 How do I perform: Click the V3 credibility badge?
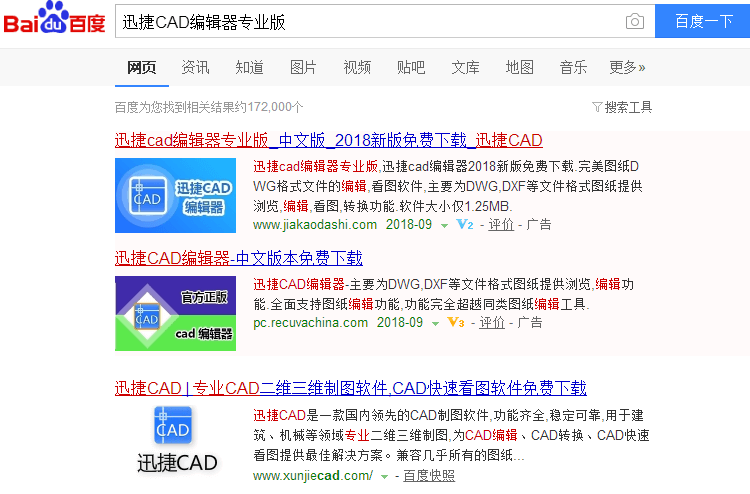[456, 322]
